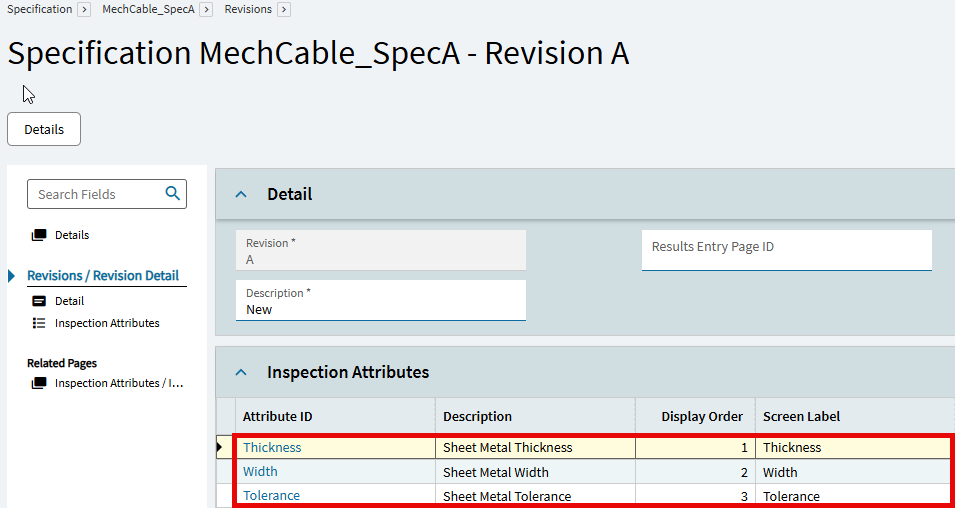This screenshot has width=955, height=508.
Task: Go to Specification breadcrumb
Action: (39, 9)
